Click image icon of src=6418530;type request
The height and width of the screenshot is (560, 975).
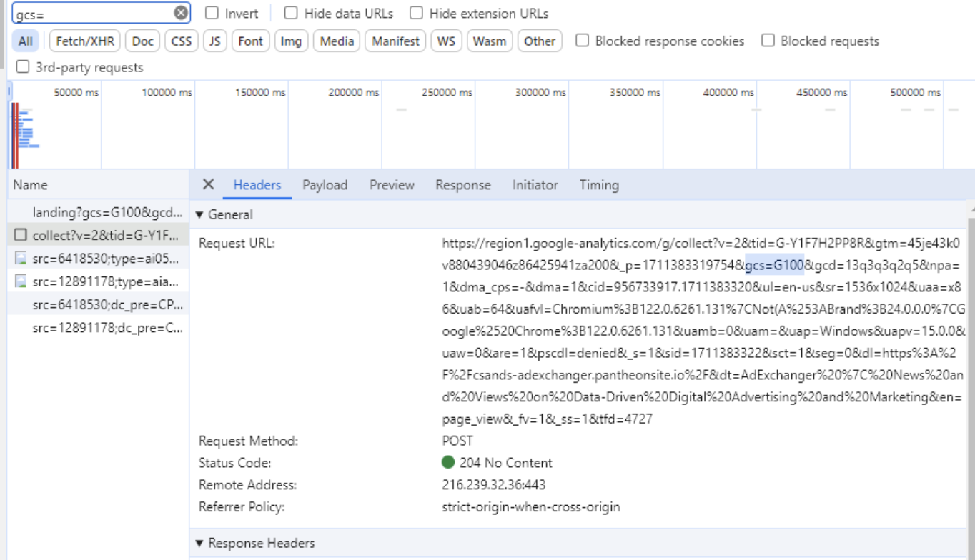click(x=21, y=259)
